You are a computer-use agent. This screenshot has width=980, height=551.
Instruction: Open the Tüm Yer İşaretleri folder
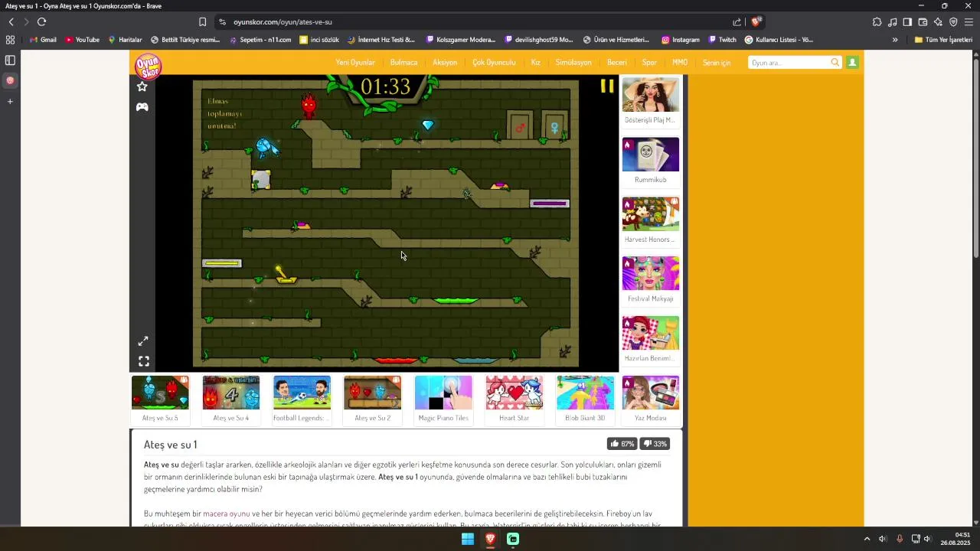(x=943, y=40)
